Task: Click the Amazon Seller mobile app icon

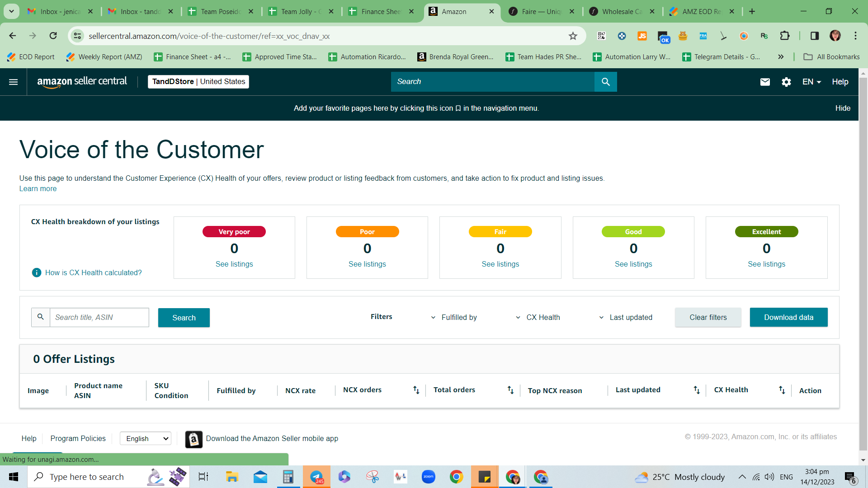Action: click(x=193, y=439)
